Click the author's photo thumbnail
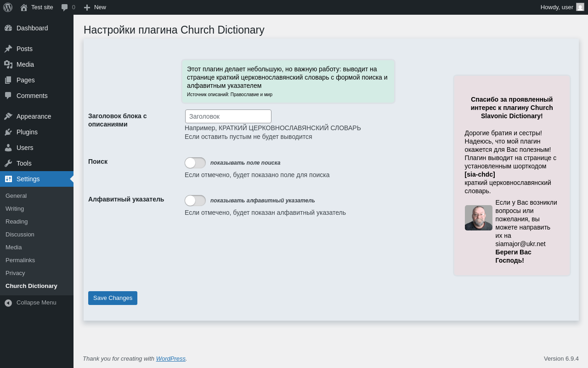The image size is (588, 368). pos(478,218)
